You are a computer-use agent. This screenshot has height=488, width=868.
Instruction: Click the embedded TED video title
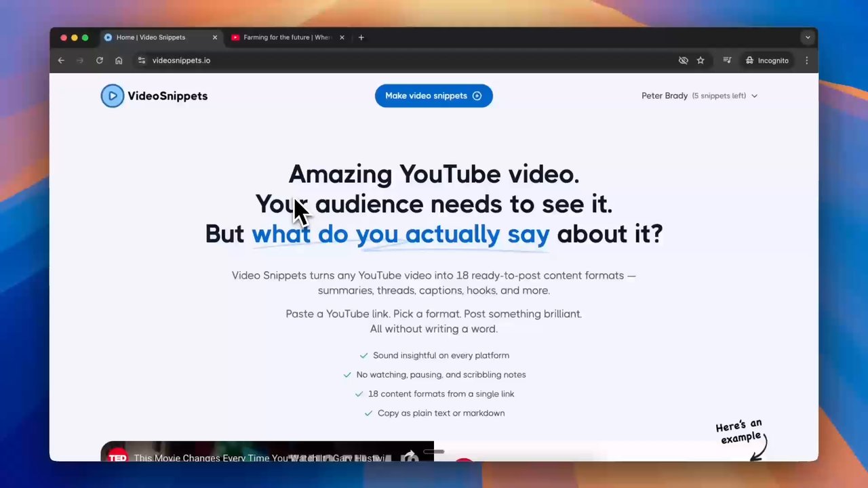pyautogui.click(x=259, y=457)
